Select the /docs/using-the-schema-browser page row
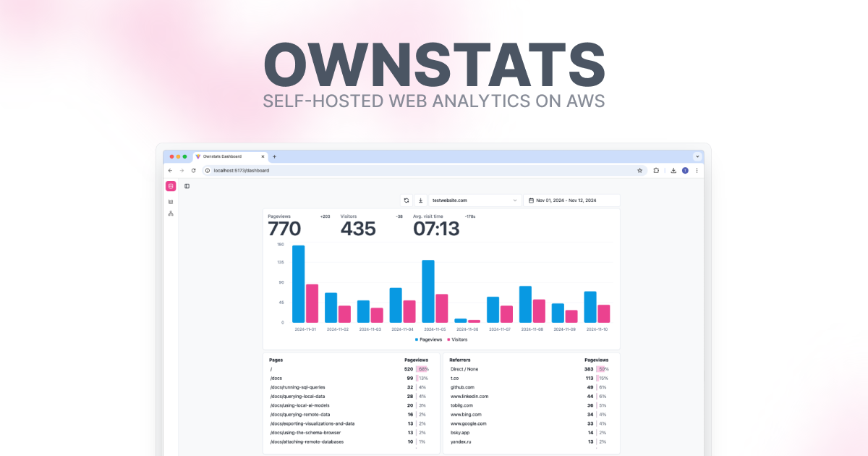Image resolution: width=868 pixels, height=456 pixels. click(349, 432)
